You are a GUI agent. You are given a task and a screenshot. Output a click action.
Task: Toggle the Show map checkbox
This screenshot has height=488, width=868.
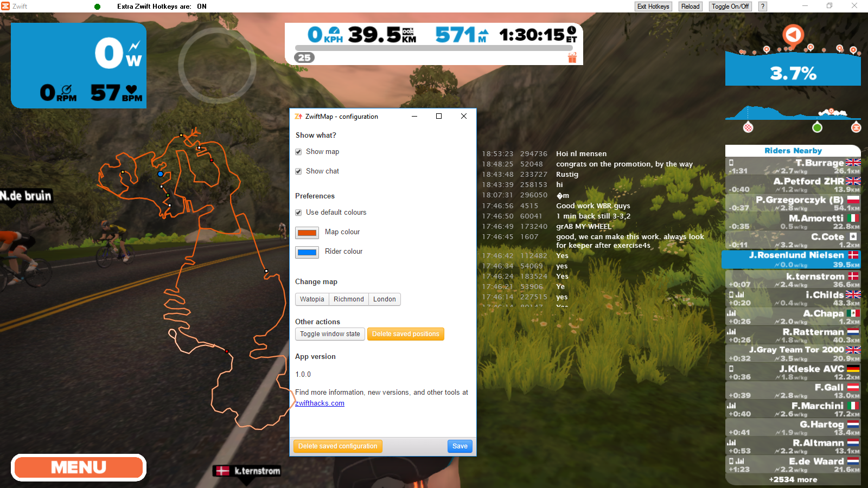(298, 152)
